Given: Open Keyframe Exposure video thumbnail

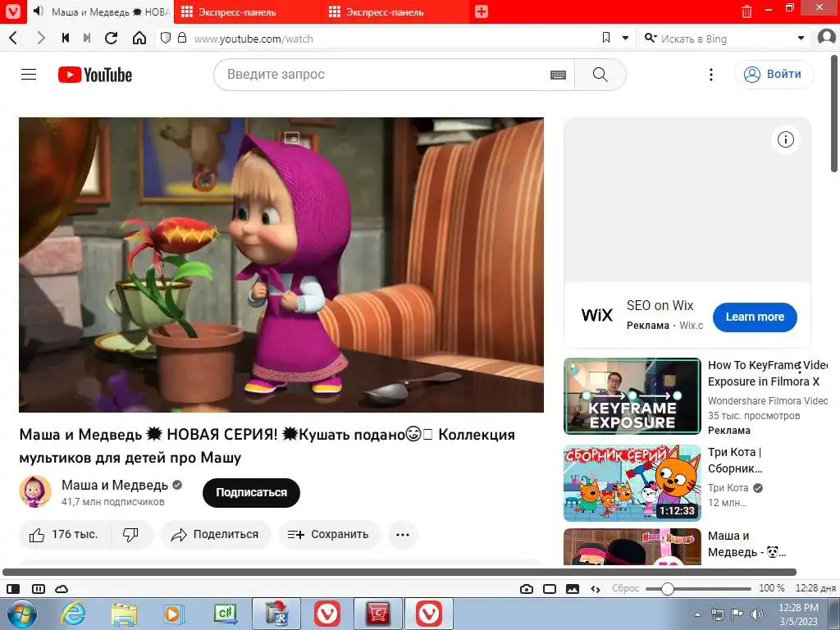Looking at the screenshot, I should 632,396.
